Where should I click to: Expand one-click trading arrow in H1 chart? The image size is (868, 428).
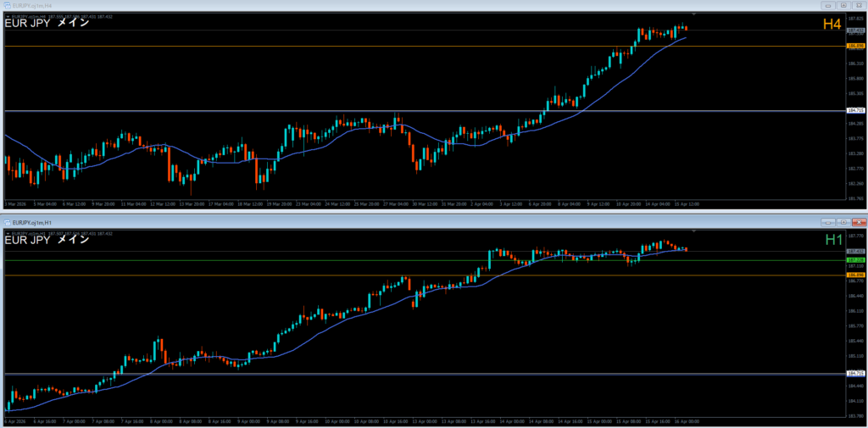(x=8, y=231)
